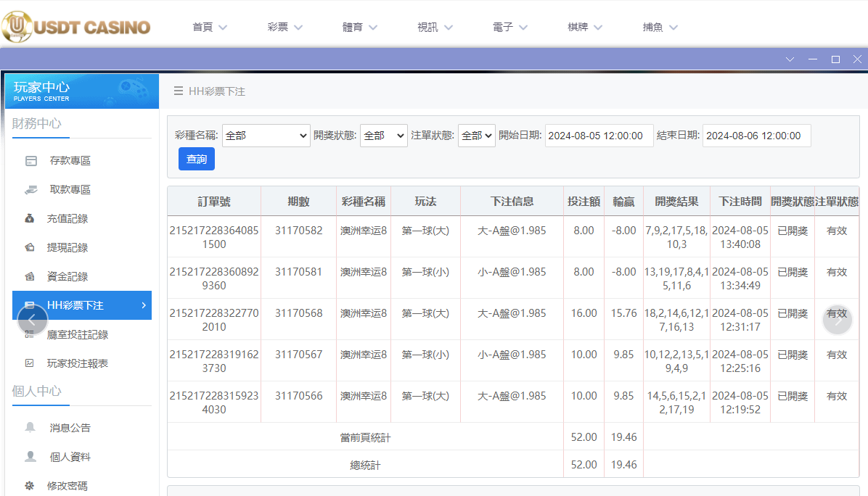The height and width of the screenshot is (496, 868).
Task: Open the 彩種名稱 dropdown
Action: click(266, 136)
